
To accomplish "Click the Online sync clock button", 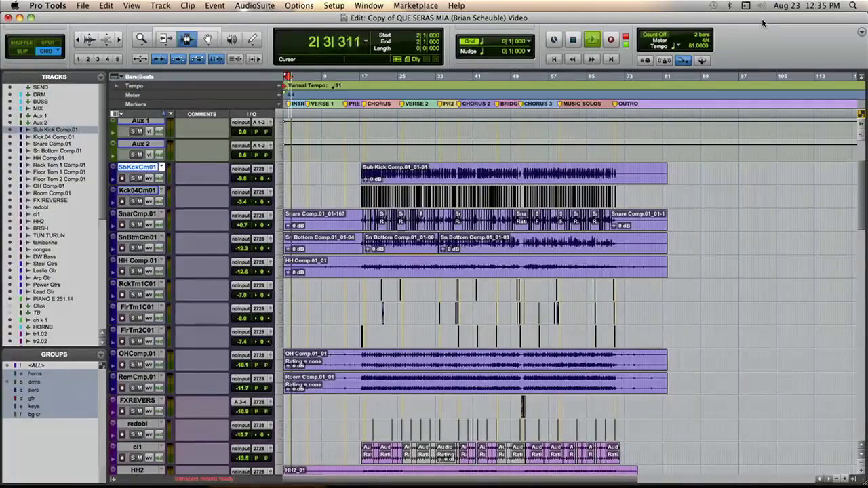I will (554, 40).
